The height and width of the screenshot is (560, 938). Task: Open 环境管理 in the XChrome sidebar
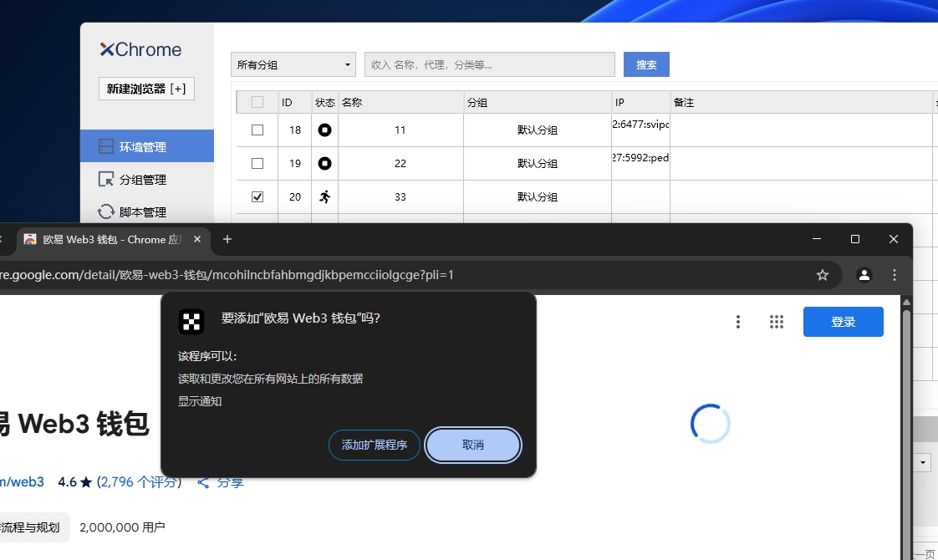pyautogui.click(x=147, y=146)
